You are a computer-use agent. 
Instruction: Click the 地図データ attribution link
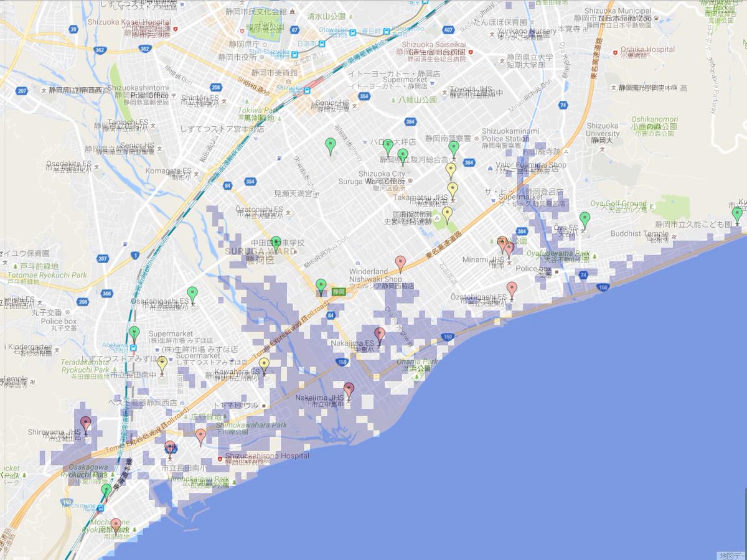[730, 556]
